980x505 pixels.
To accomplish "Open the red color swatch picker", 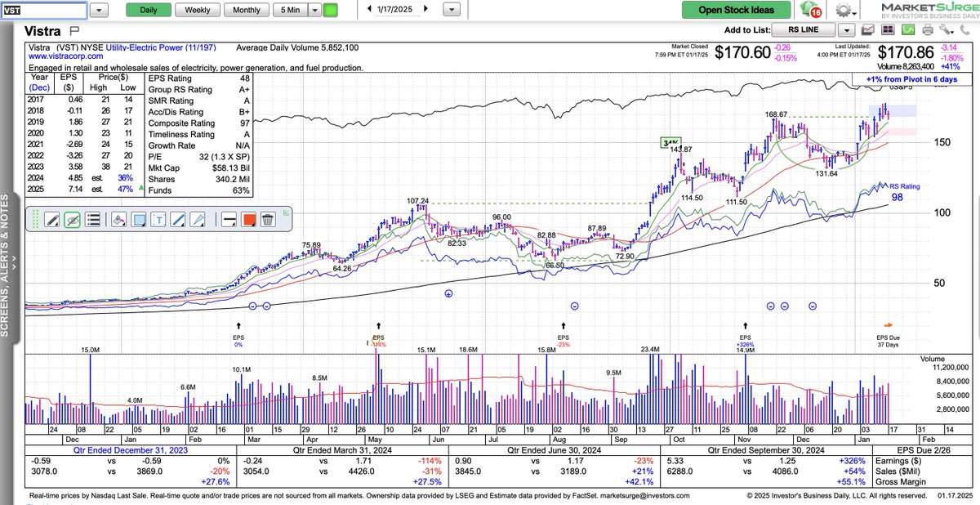I will pyautogui.click(x=247, y=219).
